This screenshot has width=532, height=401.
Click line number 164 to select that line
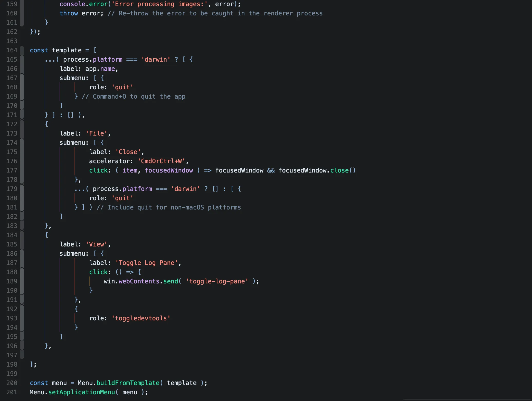(12, 50)
